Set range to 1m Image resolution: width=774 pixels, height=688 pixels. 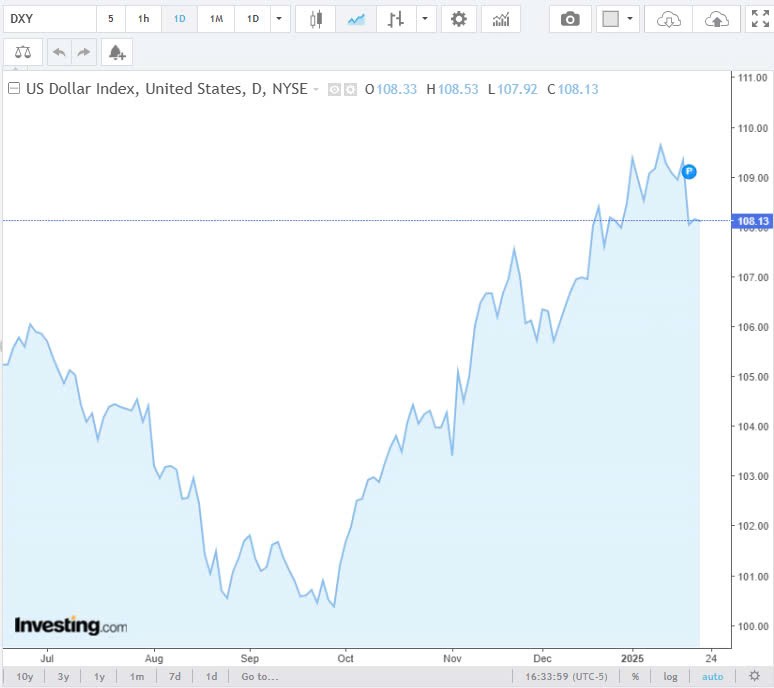coord(137,677)
